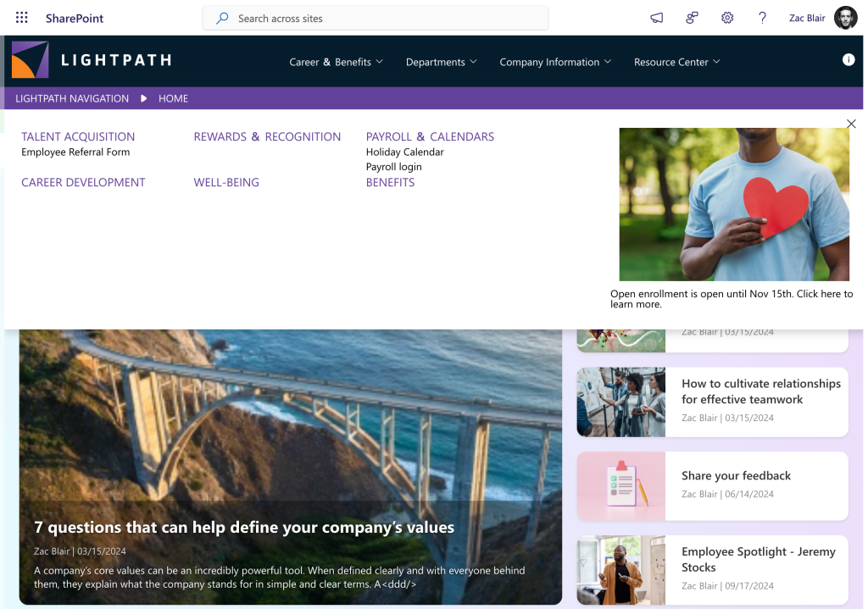The height and width of the screenshot is (609, 868).
Task: Open the Holiday Calendar link
Action: pos(404,152)
